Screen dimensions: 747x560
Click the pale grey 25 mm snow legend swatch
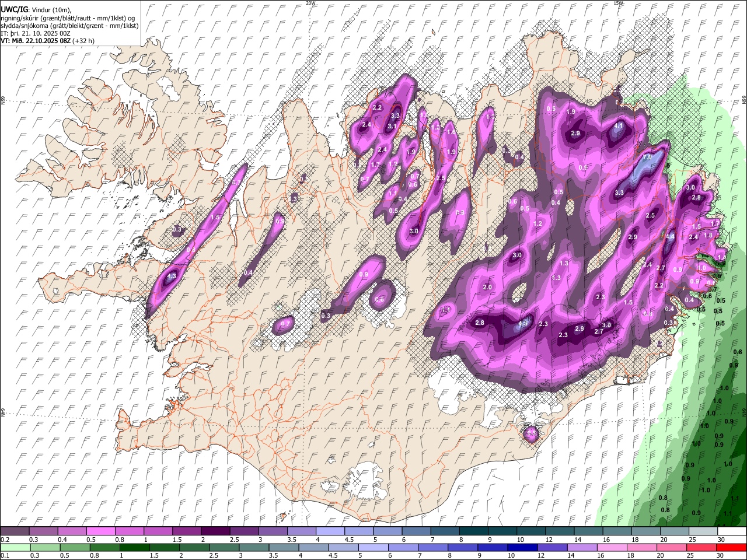tap(703, 531)
